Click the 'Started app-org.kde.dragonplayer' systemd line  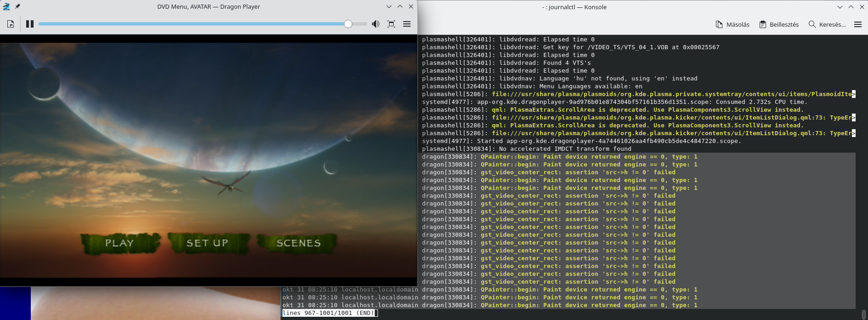point(582,141)
